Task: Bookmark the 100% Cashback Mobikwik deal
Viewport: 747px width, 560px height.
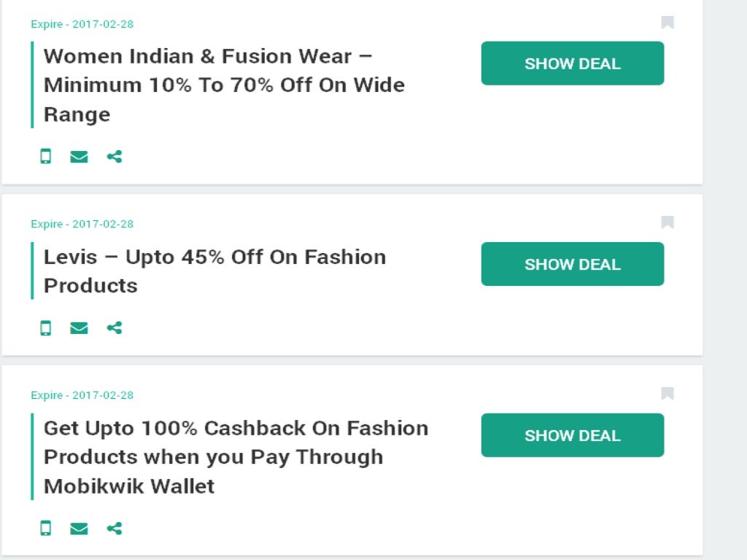Action: pos(667,394)
